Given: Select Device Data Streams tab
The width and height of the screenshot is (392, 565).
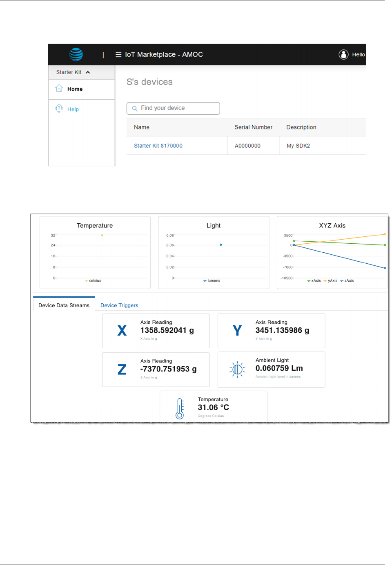Looking at the screenshot, I should 64,305.
